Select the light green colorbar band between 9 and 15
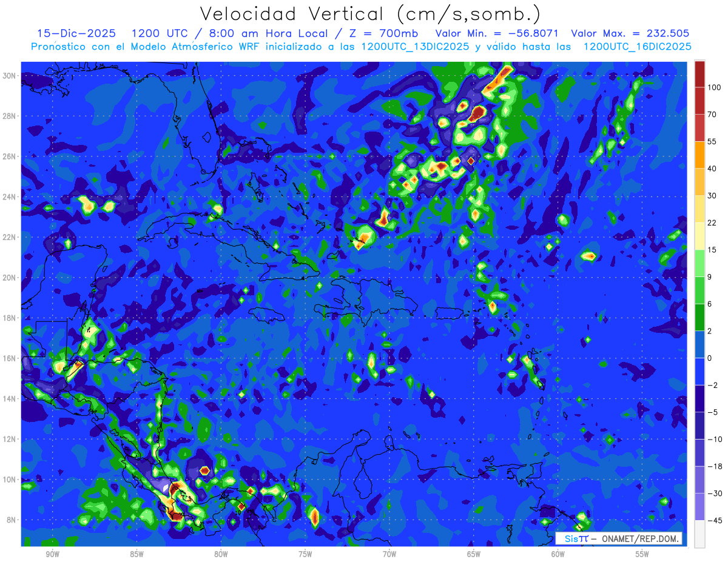This screenshot has height=562, width=728. [699, 263]
